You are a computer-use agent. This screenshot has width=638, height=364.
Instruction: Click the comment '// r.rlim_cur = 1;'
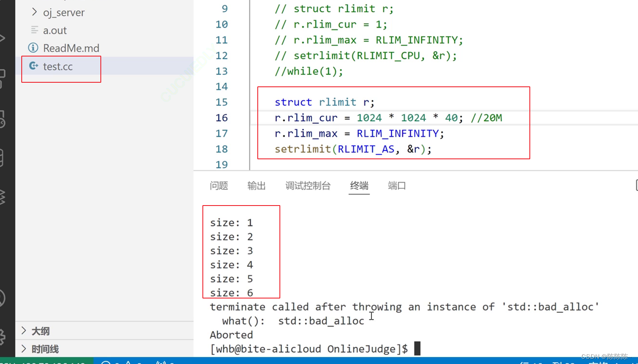click(x=331, y=24)
